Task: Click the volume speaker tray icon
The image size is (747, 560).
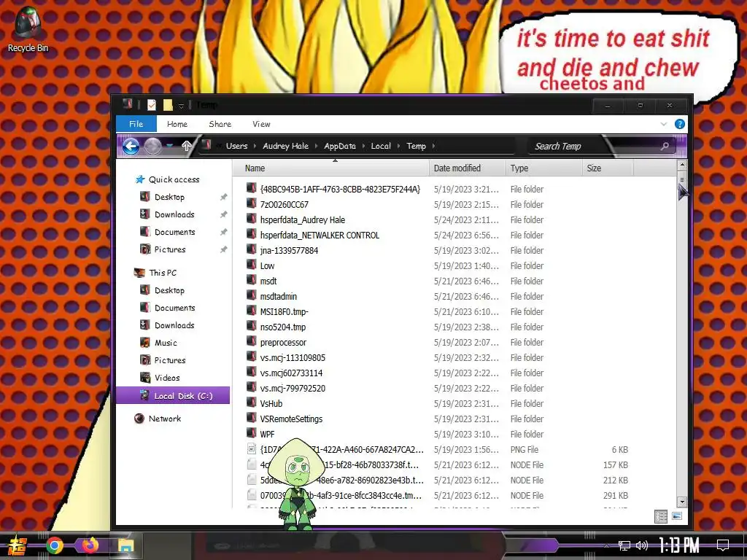Action: point(642,545)
